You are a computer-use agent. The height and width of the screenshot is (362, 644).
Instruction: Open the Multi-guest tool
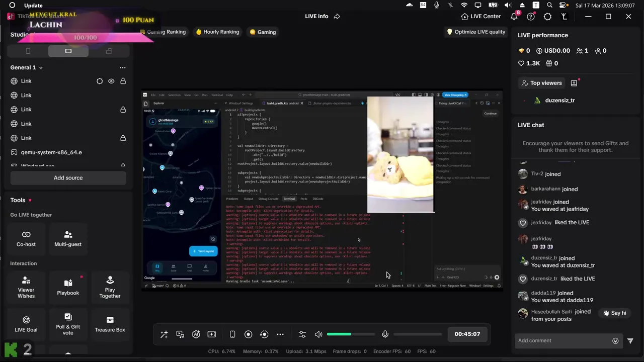pyautogui.click(x=68, y=238)
